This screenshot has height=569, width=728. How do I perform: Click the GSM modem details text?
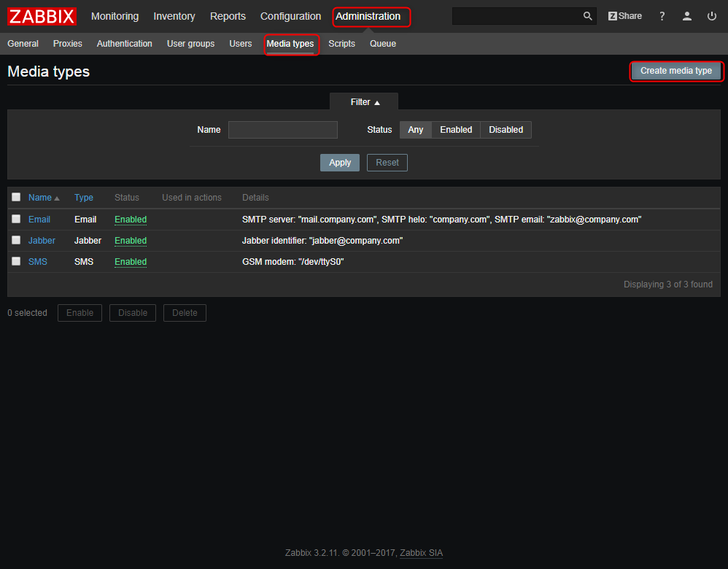click(x=293, y=261)
